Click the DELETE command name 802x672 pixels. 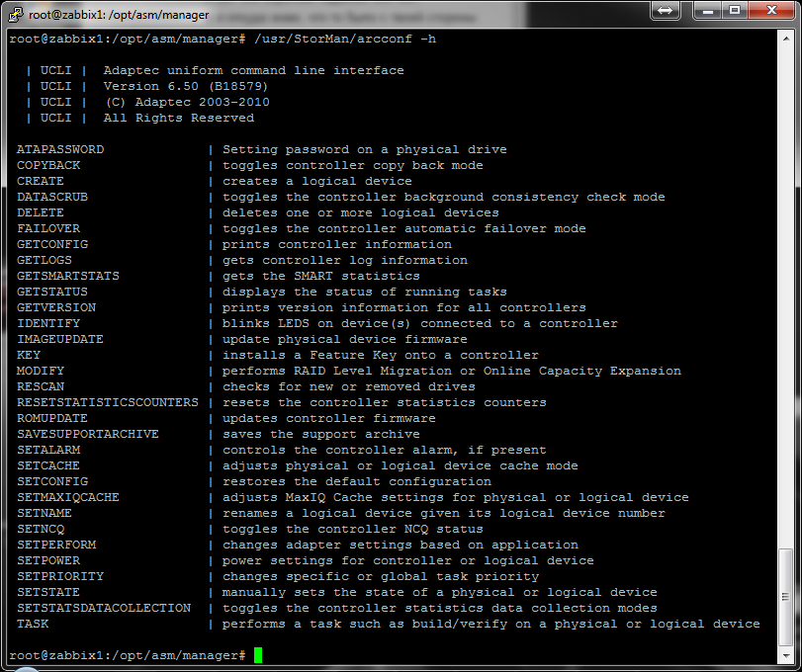pos(41,213)
